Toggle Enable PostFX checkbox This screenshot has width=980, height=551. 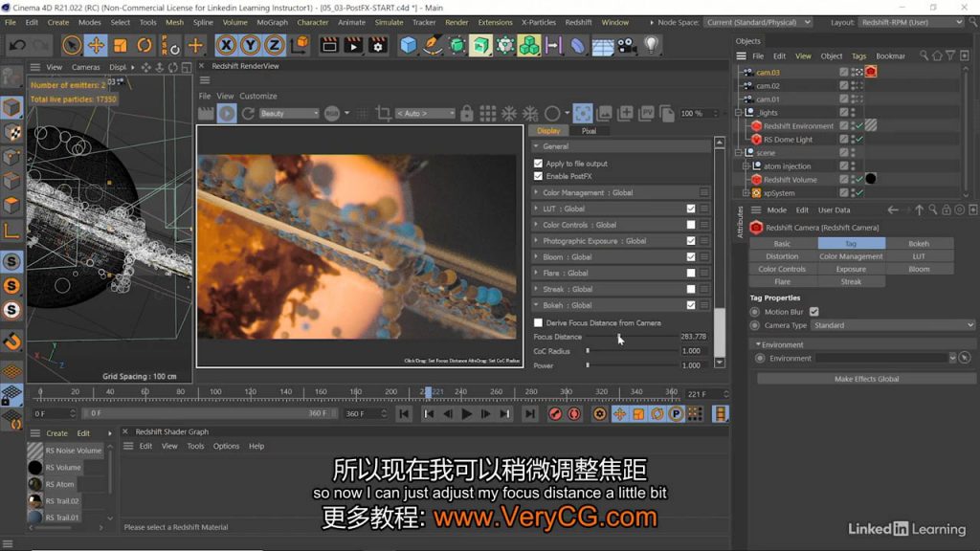click(x=538, y=177)
